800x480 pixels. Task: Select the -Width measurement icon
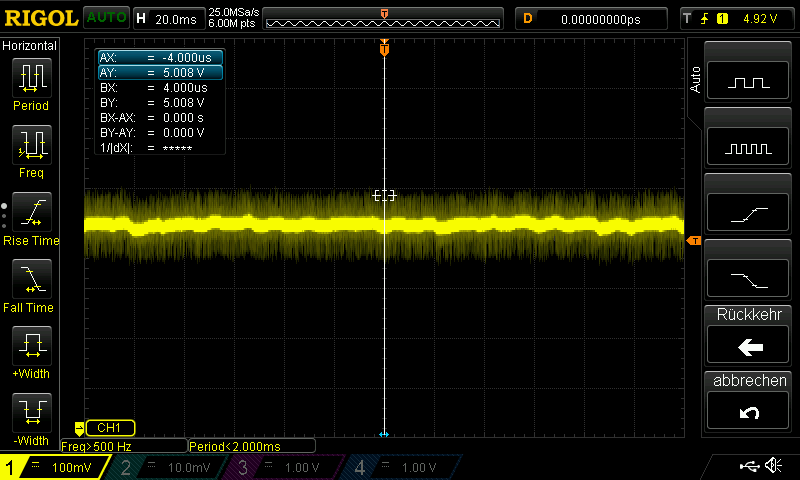tap(32, 413)
